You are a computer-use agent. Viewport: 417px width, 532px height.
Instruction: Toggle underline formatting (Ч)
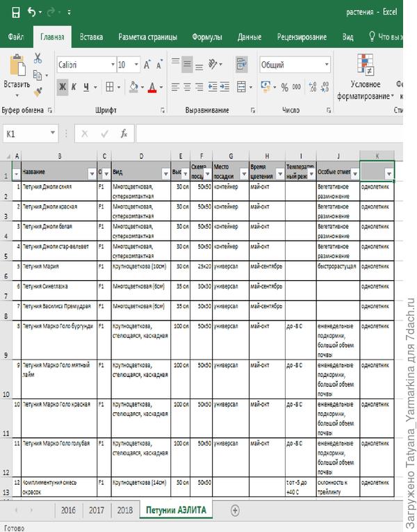pyautogui.click(x=86, y=87)
